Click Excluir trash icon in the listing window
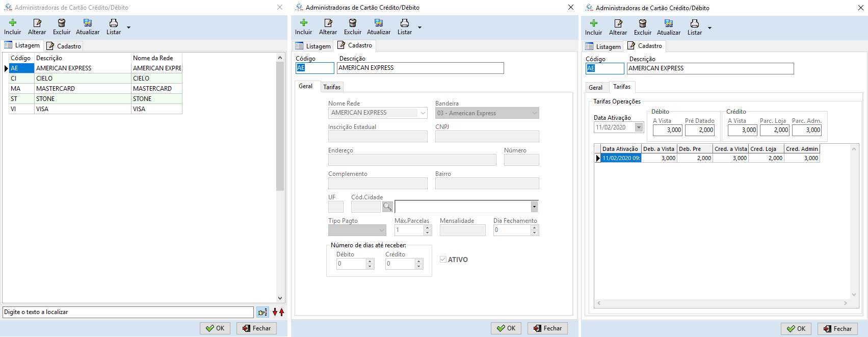Screen dimensions: 868x337 tap(62, 22)
